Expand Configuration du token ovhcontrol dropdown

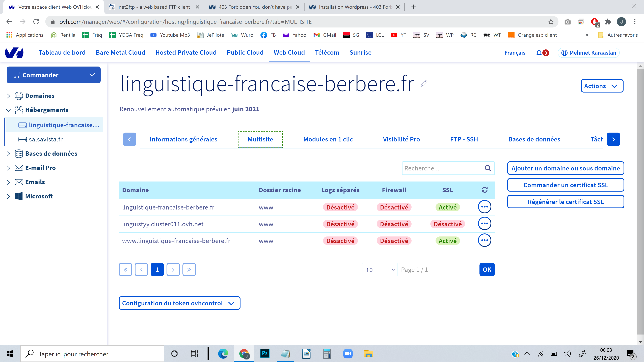[x=179, y=303]
